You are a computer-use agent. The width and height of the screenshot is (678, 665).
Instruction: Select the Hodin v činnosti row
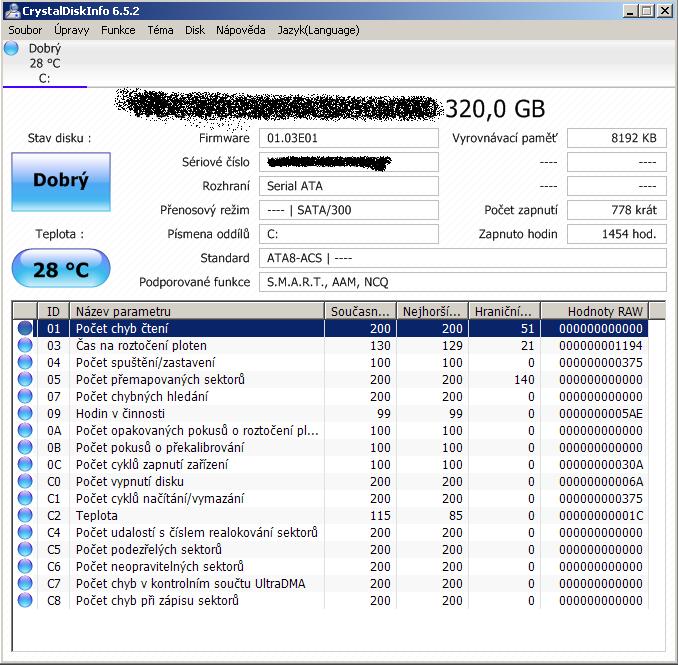(331, 413)
